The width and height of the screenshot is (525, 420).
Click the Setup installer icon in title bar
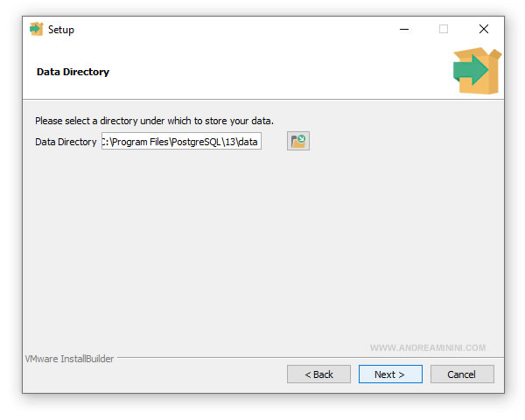tap(36, 29)
